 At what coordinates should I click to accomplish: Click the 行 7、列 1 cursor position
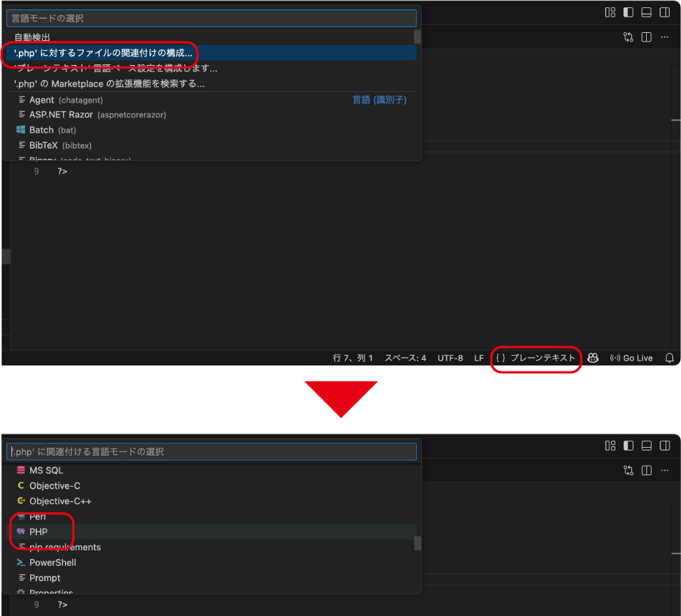[353, 358]
